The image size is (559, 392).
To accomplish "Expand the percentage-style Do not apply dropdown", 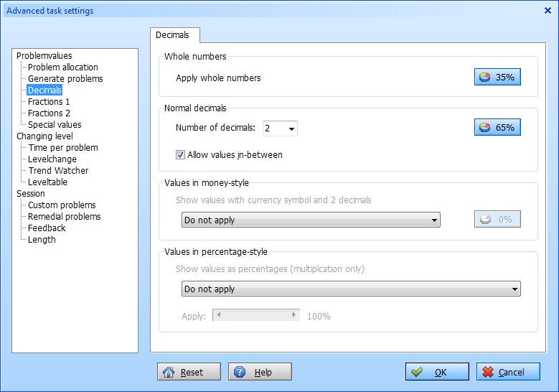I will (351, 289).
